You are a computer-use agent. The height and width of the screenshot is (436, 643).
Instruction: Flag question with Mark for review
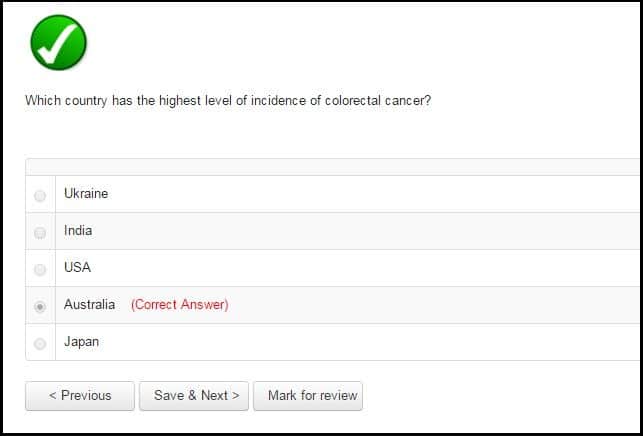click(308, 396)
